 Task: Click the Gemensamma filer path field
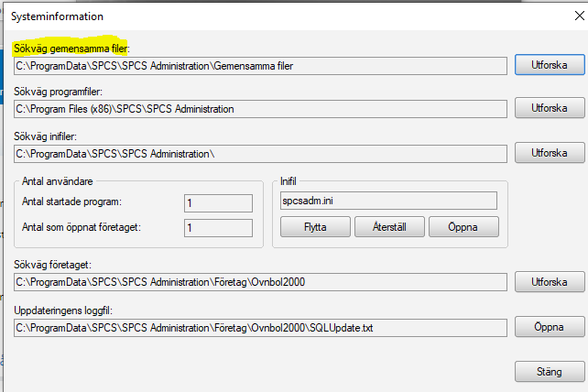coord(260,66)
